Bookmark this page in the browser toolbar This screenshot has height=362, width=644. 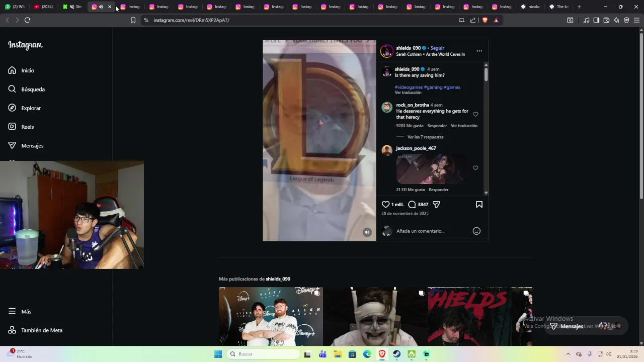(x=133, y=20)
